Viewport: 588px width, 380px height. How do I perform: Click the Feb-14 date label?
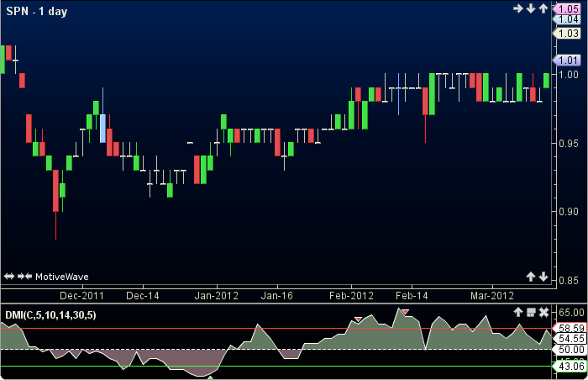412,296
